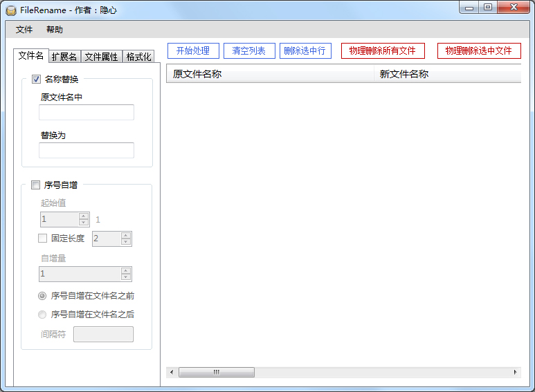Click the 开始处理 button
This screenshot has height=392, width=535.
[193, 50]
